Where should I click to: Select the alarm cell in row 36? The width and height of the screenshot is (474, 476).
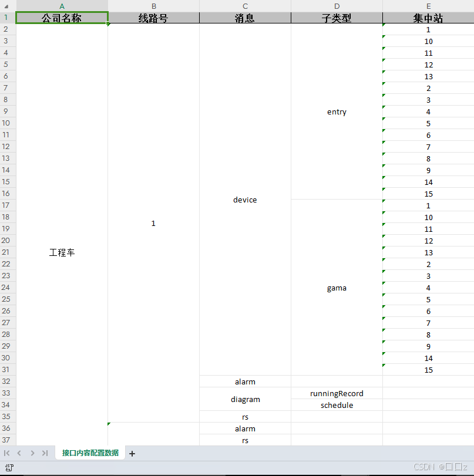tap(245, 428)
